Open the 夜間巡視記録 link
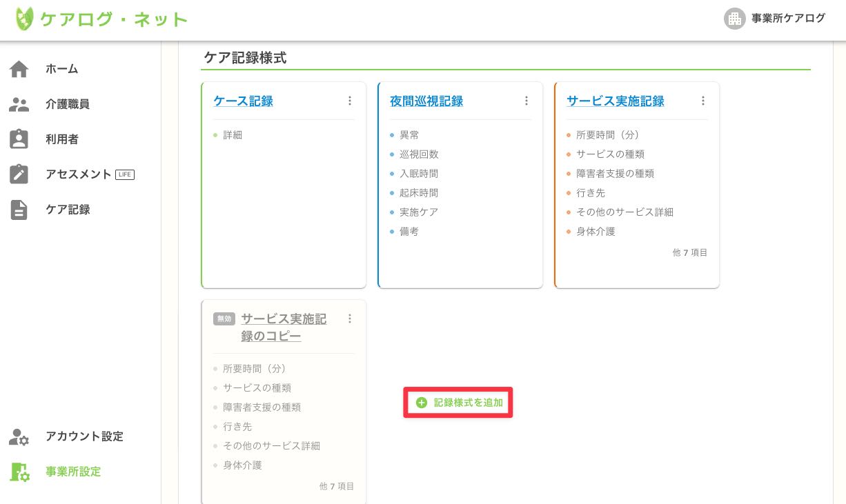Screen dimensions: 846x504 (425, 101)
